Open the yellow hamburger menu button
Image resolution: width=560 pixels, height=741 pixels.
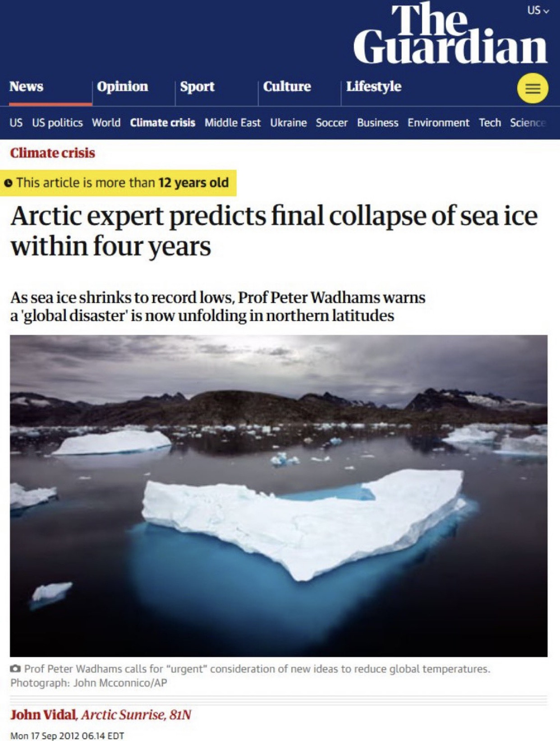532,88
